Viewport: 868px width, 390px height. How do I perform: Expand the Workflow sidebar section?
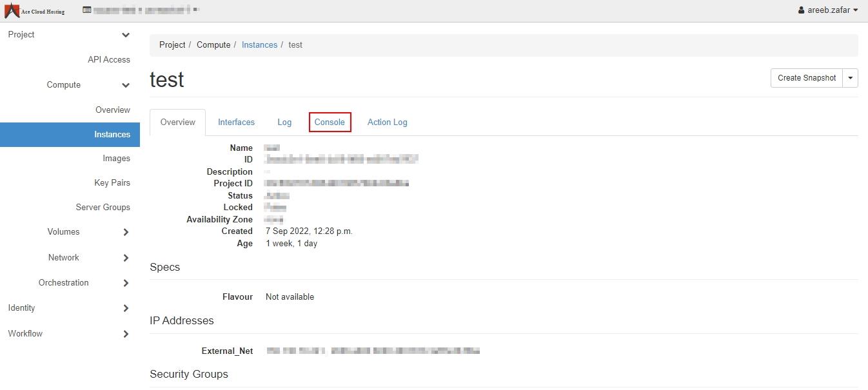pos(126,334)
